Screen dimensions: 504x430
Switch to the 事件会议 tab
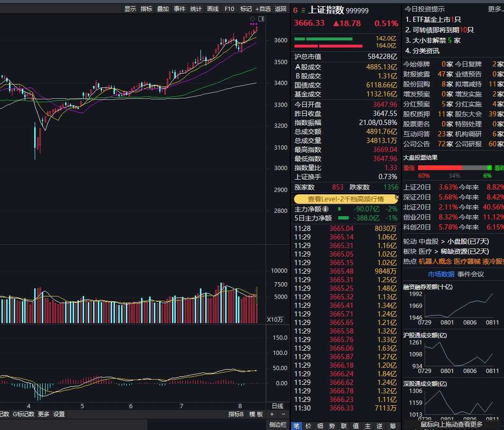click(x=471, y=274)
